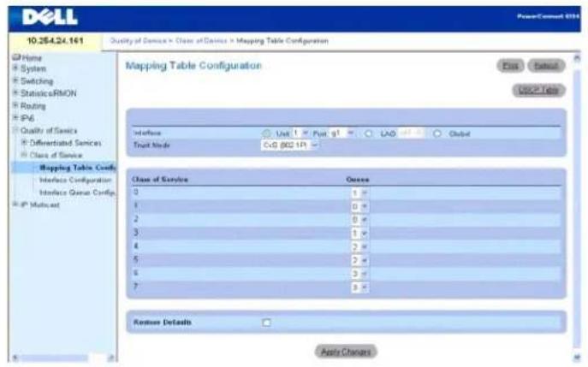Click the Trust Mode label
The width and height of the screenshot is (588, 367).
click(x=151, y=145)
